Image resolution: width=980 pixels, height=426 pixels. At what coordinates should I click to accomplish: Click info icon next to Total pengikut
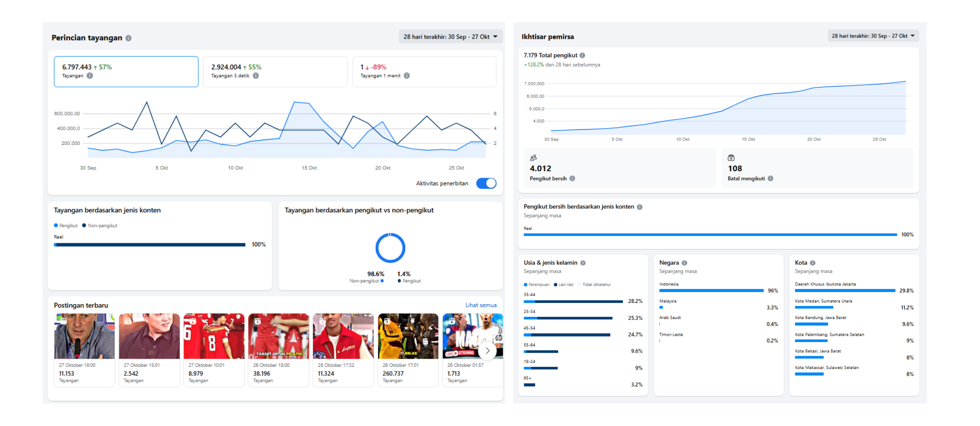click(582, 55)
